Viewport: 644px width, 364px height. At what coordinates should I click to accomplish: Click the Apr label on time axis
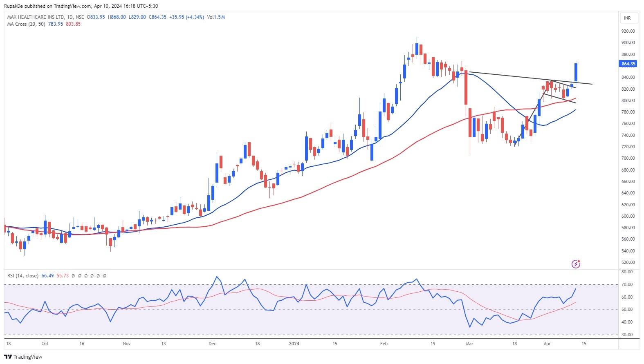coord(547,344)
